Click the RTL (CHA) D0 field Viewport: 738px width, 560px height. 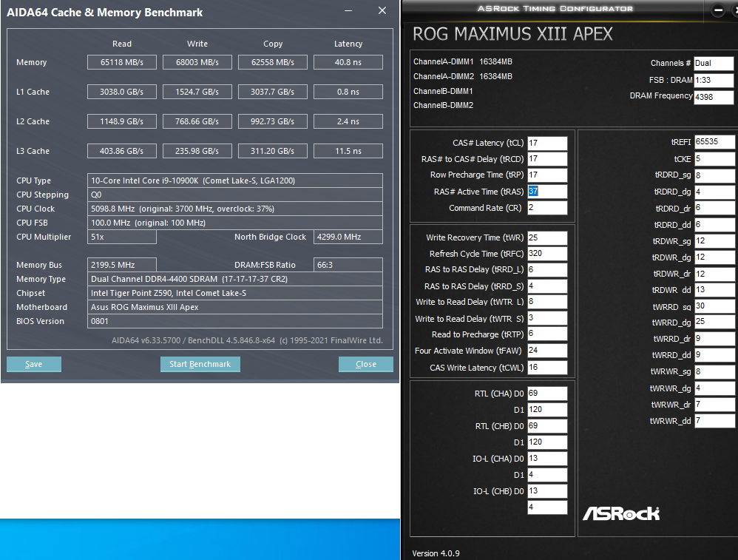[x=547, y=394]
